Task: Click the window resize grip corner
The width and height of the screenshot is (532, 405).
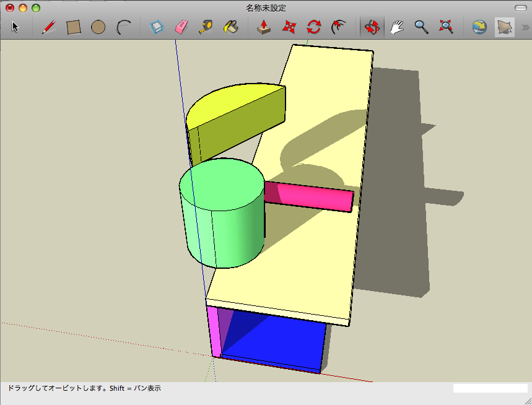Action: (528, 401)
